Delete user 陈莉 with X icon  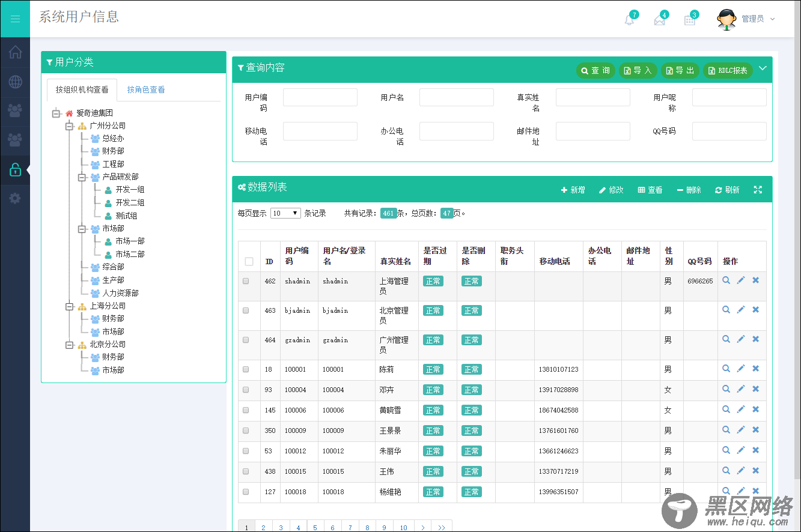(755, 369)
